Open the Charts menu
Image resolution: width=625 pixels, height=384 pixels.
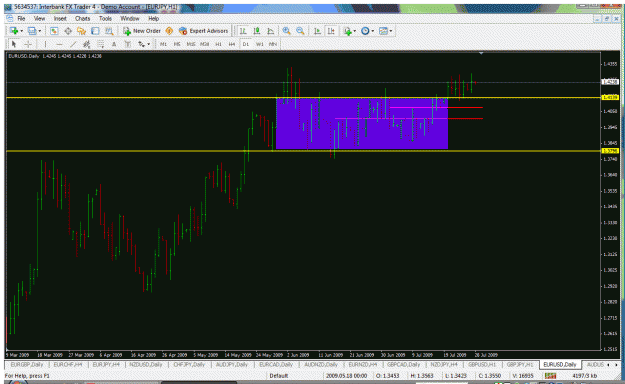pos(83,18)
